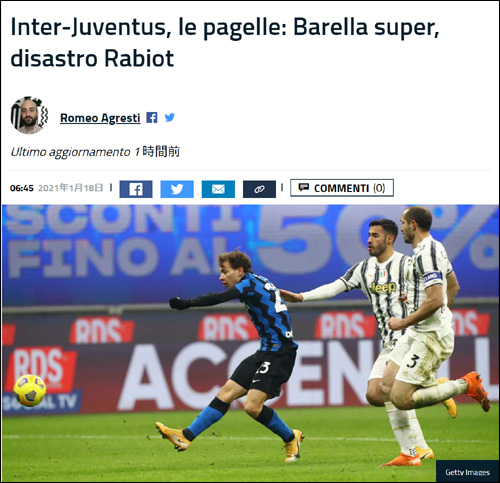Click the Ultimo aggiornamento update line

coord(95,152)
